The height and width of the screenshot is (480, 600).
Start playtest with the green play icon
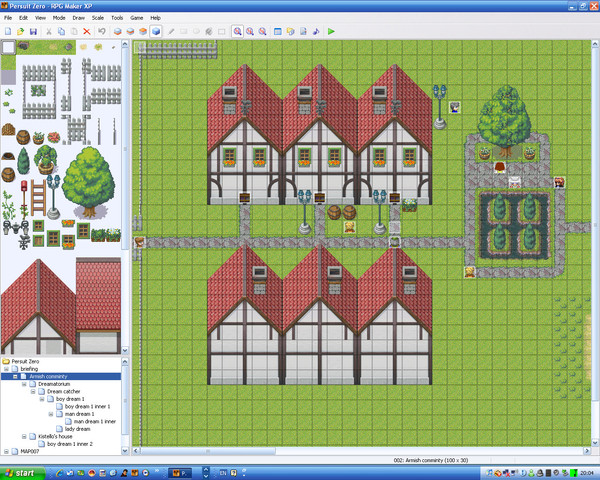coord(331,31)
